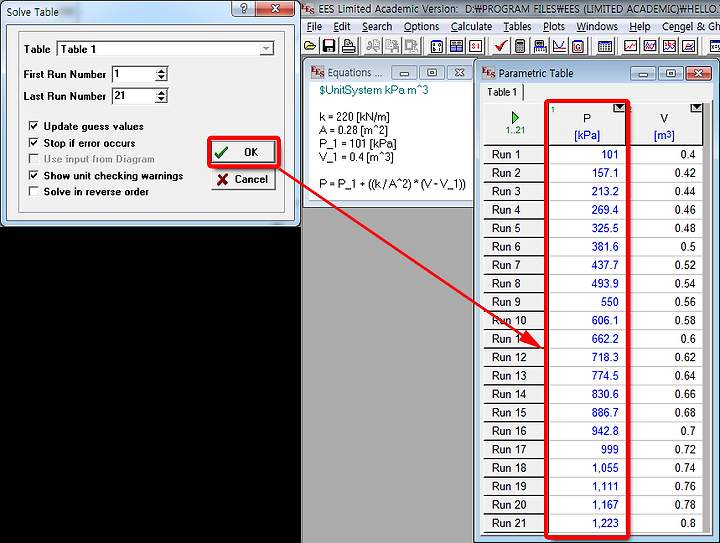This screenshot has width=720, height=543.
Task: Click the EES icon in Equations window title
Action: [317, 72]
